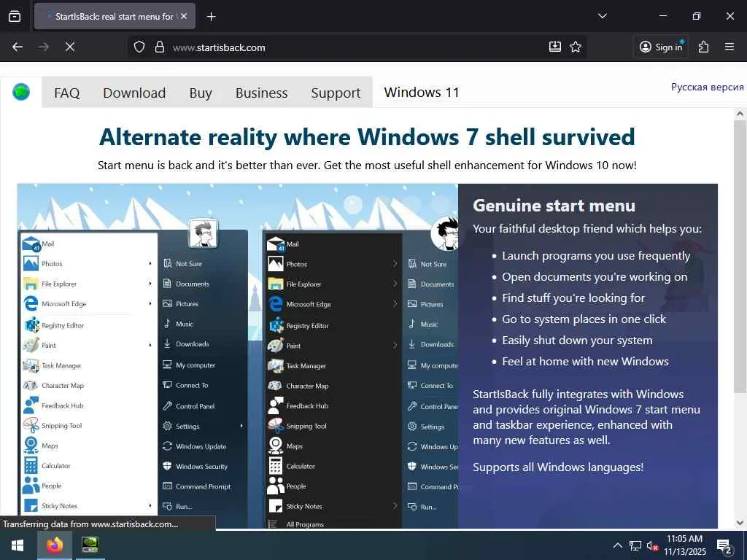The height and width of the screenshot is (560, 747).
Task: Click the start menu screenshot image
Action: point(238,356)
